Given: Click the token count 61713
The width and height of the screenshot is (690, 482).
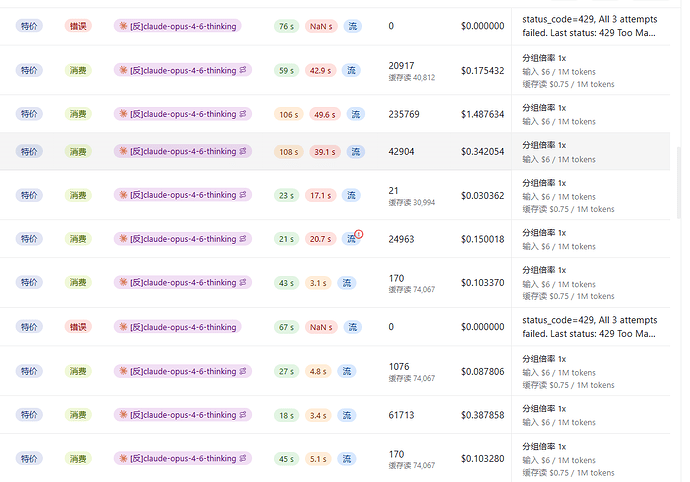Looking at the screenshot, I should [x=401, y=415].
